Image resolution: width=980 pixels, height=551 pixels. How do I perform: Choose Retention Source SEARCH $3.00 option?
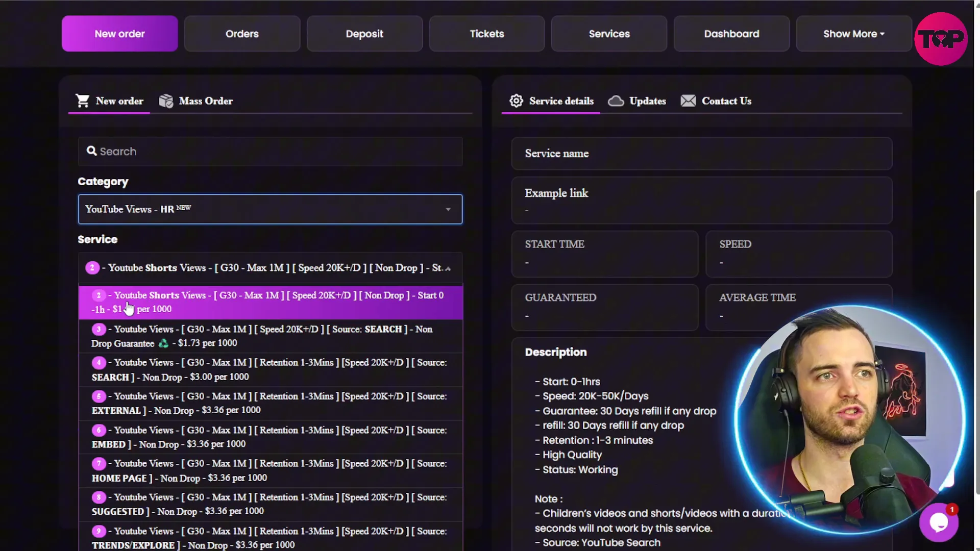(x=271, y=370)
